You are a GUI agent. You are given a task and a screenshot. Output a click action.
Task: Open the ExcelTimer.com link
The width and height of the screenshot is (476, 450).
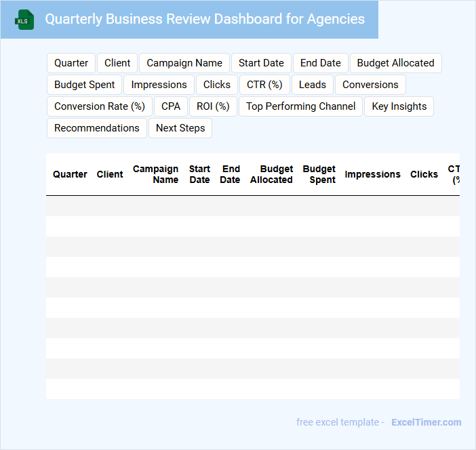point(426,422)
